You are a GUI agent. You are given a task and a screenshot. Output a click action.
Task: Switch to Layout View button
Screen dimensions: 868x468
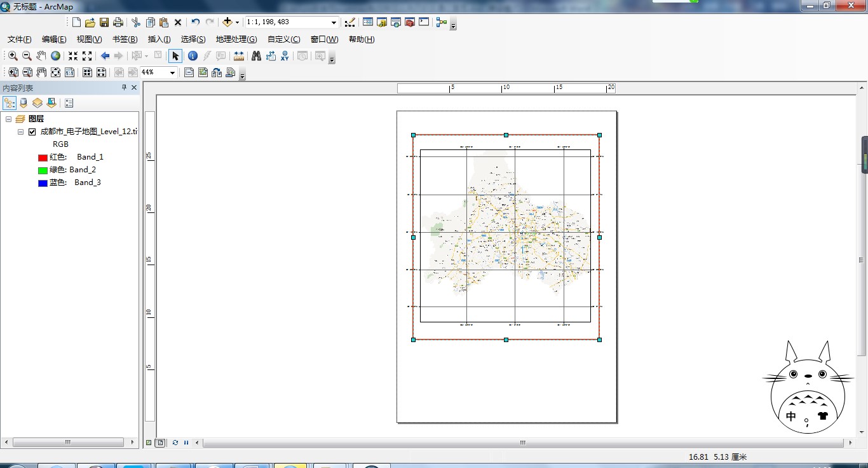click(160, 443)
